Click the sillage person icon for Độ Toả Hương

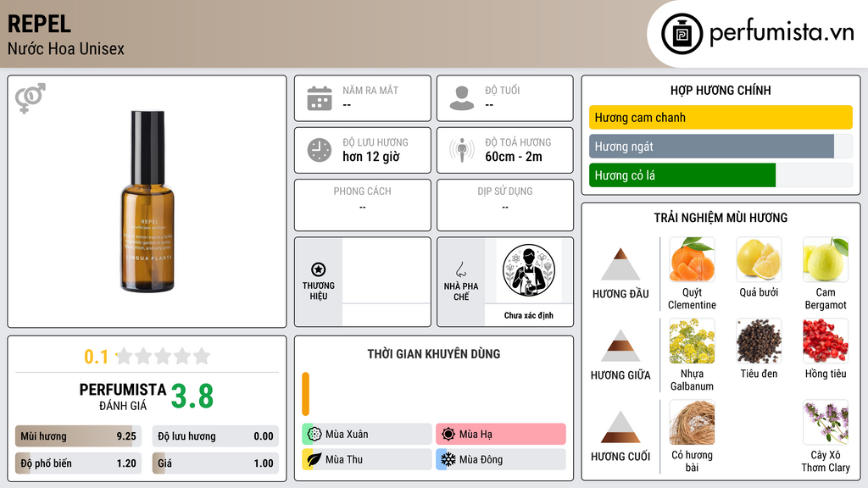462,150
